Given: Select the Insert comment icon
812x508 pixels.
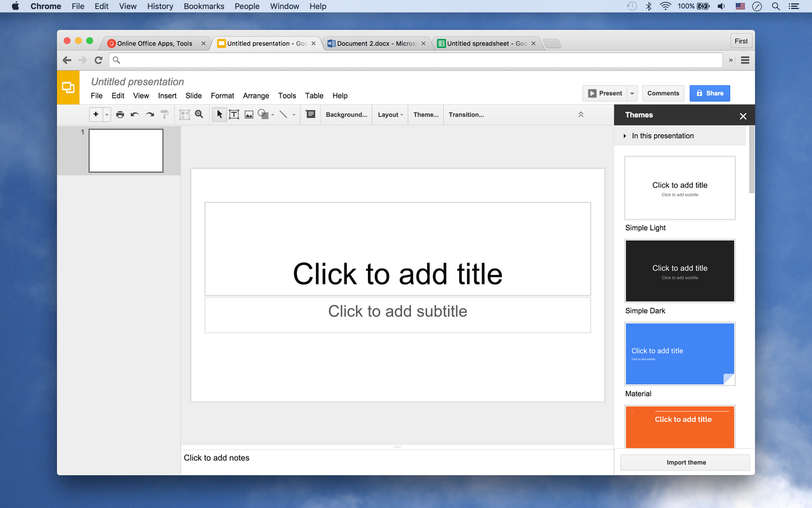Looking at the screenshot, I should (x=310, y=114).
